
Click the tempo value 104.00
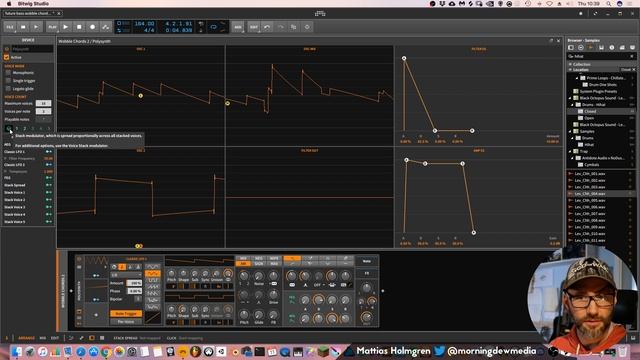click(x=144, y=24)
